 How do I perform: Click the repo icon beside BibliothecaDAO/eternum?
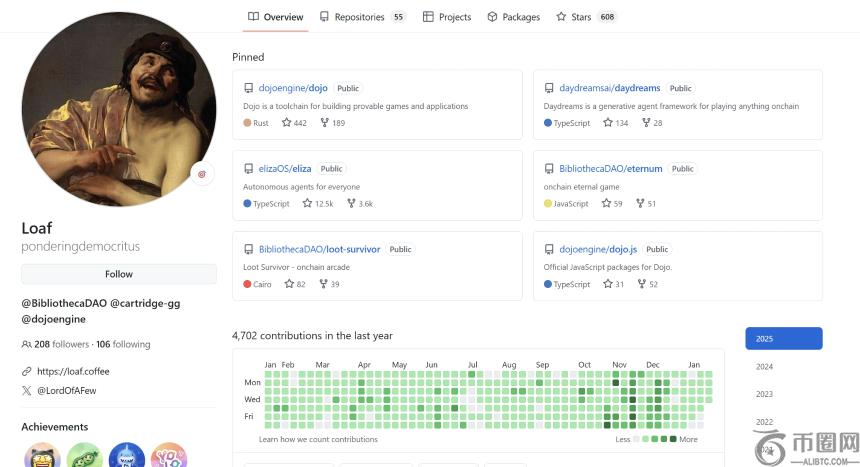[x=548, y=168]
